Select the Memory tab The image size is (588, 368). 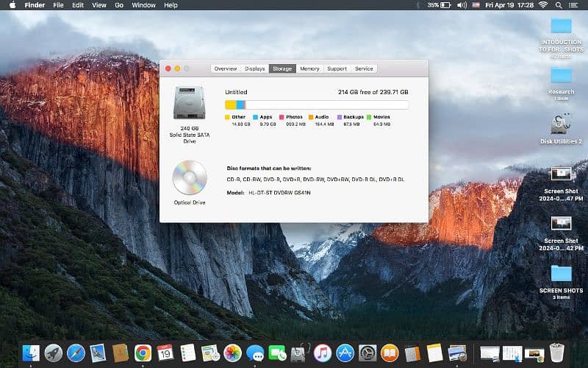pyautogui.click(x=309, y=68)
